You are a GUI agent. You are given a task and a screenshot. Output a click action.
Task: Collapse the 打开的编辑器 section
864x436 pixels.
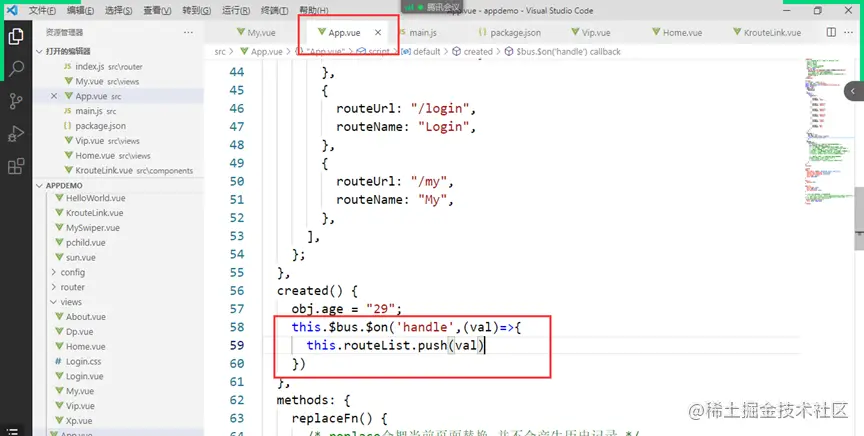coord(68,51)
